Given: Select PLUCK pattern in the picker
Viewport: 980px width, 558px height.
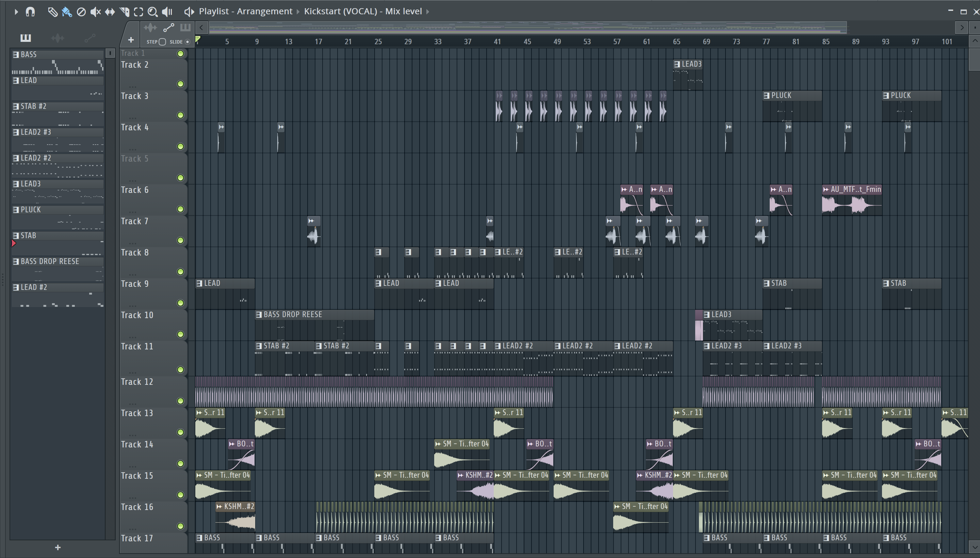Looking at the screenshot, I should pyautogui.click(x=58, y=217).
